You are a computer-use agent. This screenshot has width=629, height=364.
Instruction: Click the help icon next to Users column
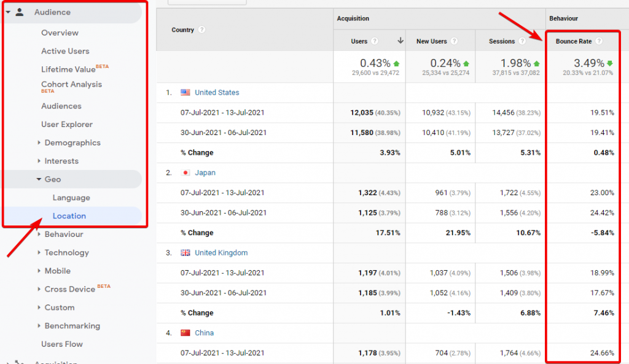click(x=375, y=42)
